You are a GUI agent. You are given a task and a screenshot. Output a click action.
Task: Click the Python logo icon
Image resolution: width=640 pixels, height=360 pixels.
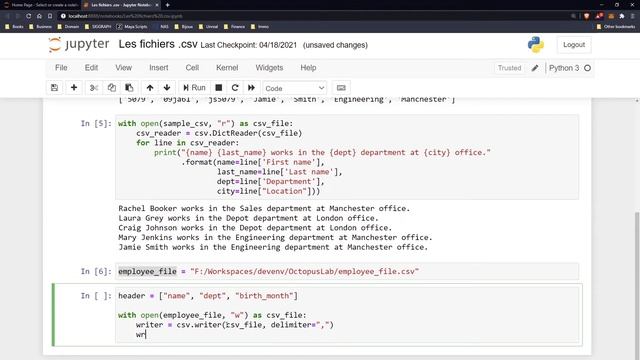[x=536, y=45]
